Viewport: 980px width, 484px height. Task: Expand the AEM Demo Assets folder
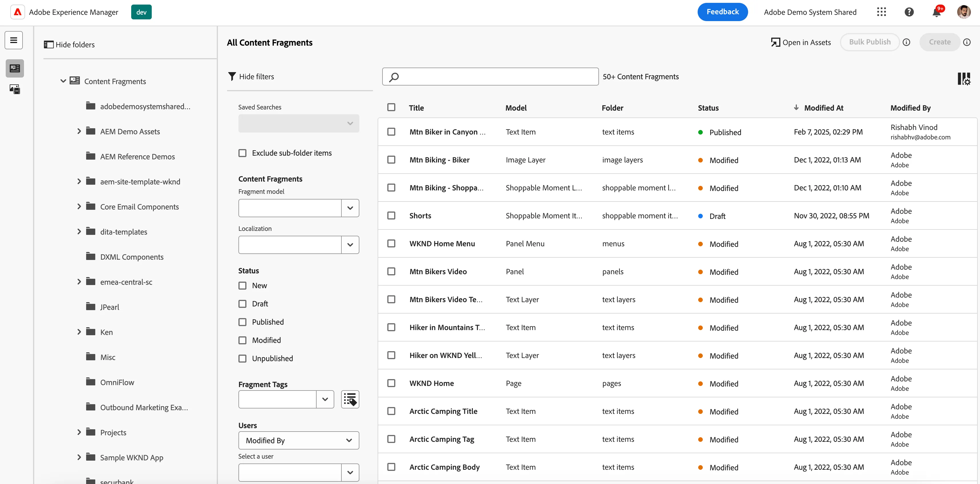[79, 132]
